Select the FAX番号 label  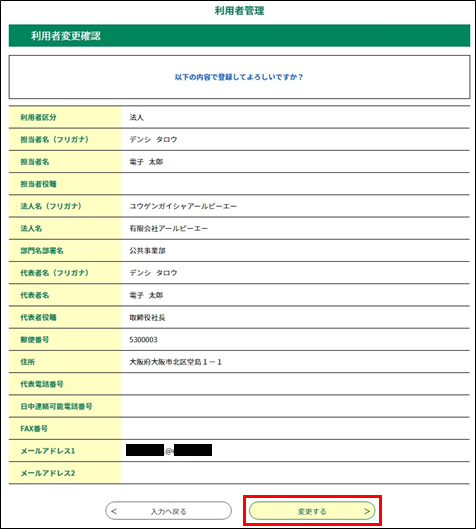click(34, 428)
